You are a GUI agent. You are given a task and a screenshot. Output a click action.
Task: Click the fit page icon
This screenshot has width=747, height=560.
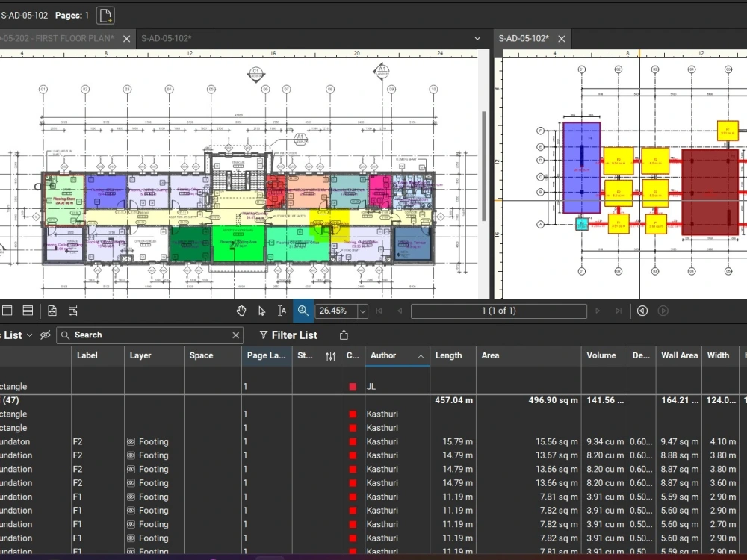tap(52, 311)
